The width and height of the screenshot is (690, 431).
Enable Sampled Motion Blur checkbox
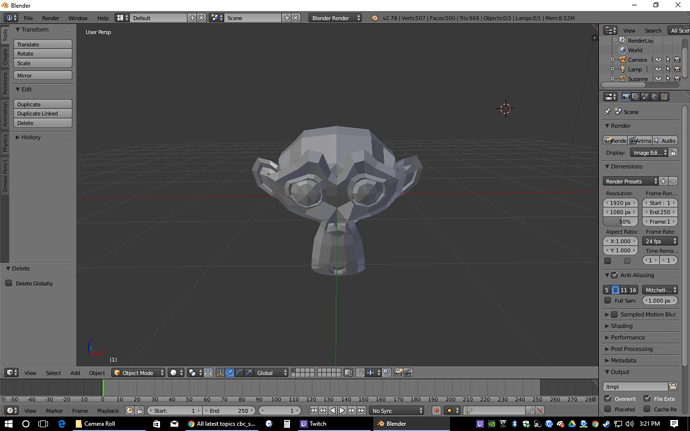click(x=615, y=314)
